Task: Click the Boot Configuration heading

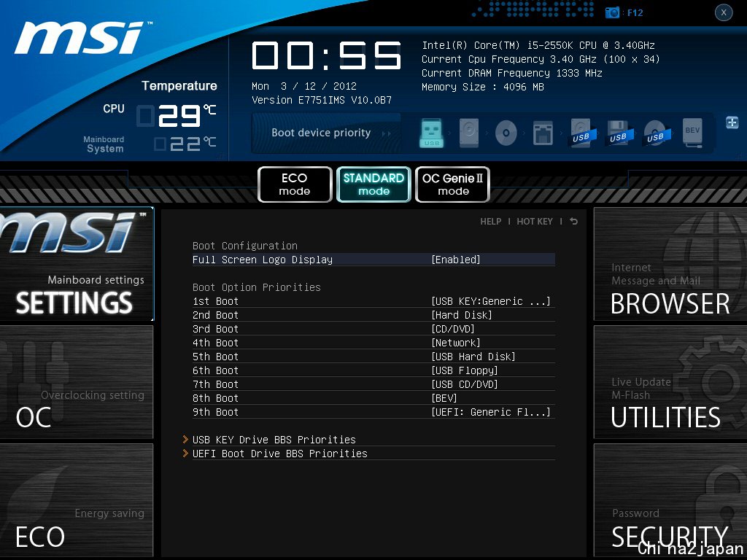Action: click(245, 246)
